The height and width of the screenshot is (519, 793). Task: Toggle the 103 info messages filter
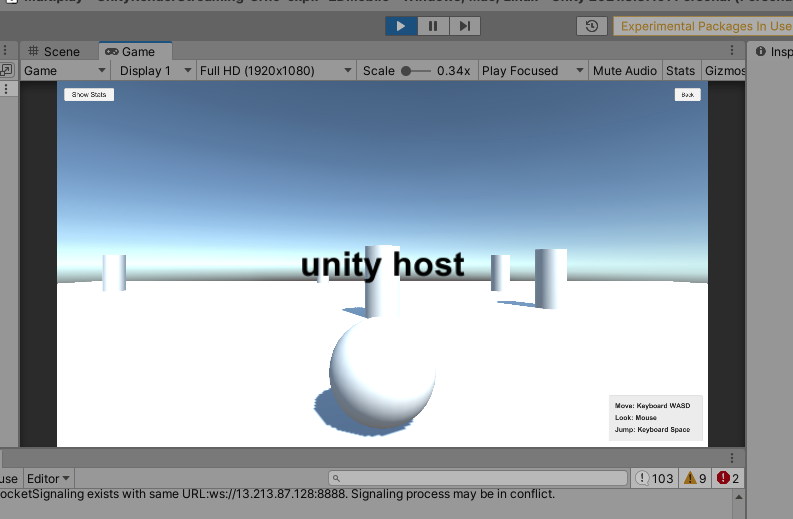(x=654, y=478)
